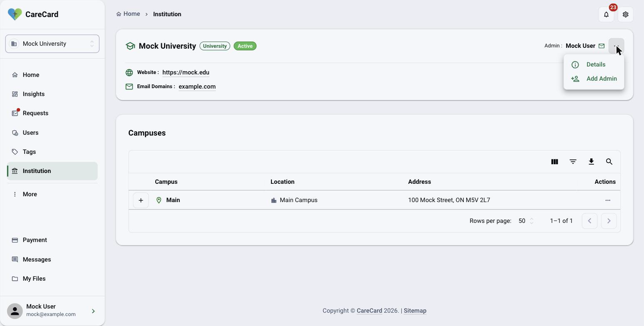The height and width of the screenshot is (326, 644).
Task: Search the campuses table
Action: [609, 162]
